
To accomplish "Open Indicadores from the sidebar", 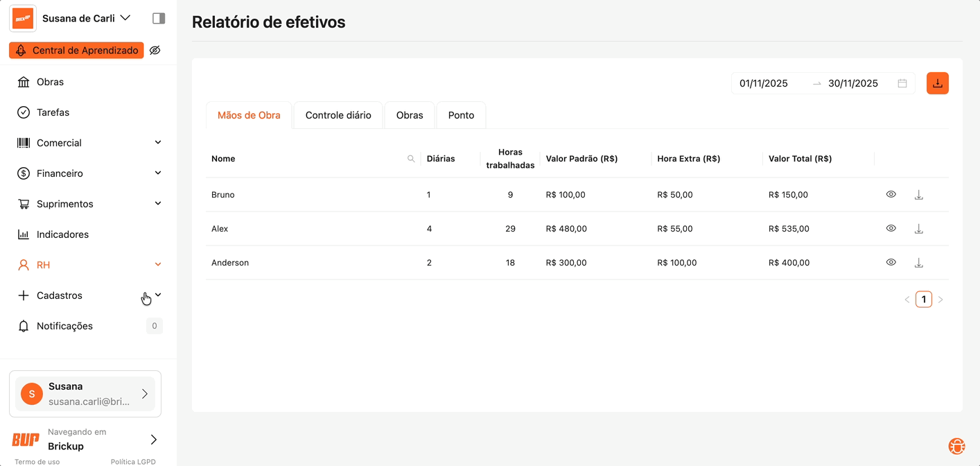I will click(62, 234).
